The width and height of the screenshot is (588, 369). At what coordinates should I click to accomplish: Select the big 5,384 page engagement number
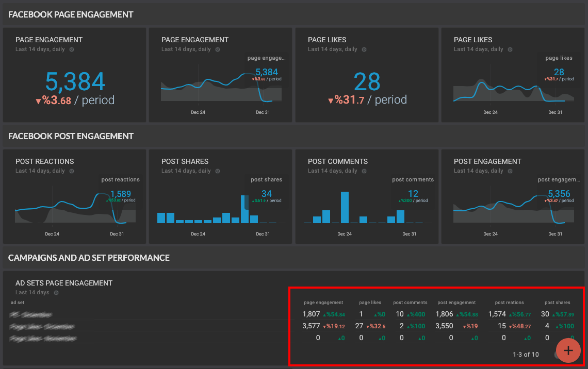pyautogui.click(x=75, y=81)
